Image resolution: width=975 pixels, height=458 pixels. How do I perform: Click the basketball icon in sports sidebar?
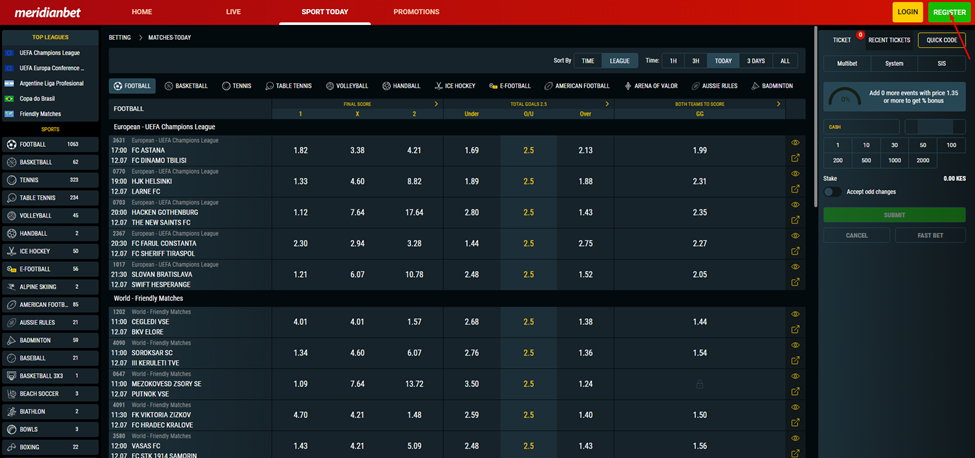coord(11,162)
